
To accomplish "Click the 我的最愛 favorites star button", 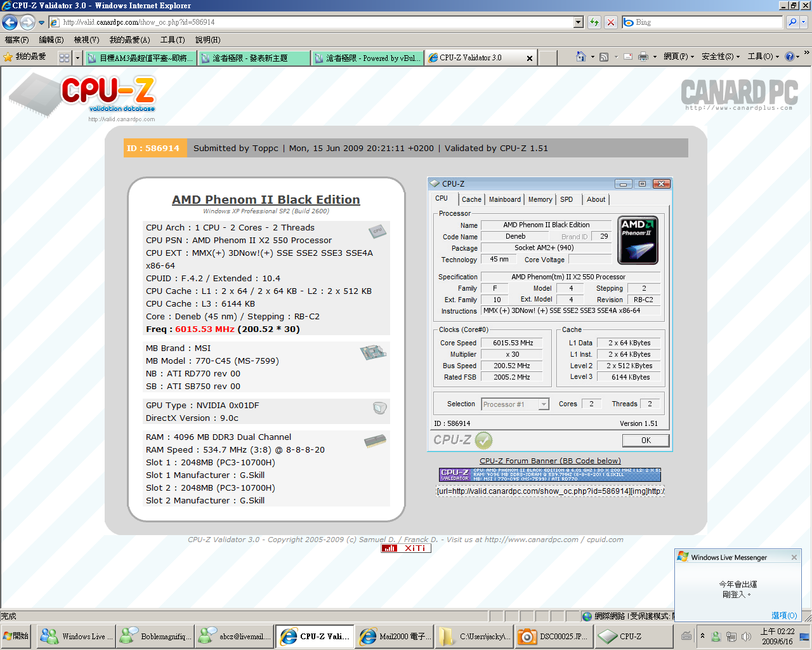I will tap(25, 57).
